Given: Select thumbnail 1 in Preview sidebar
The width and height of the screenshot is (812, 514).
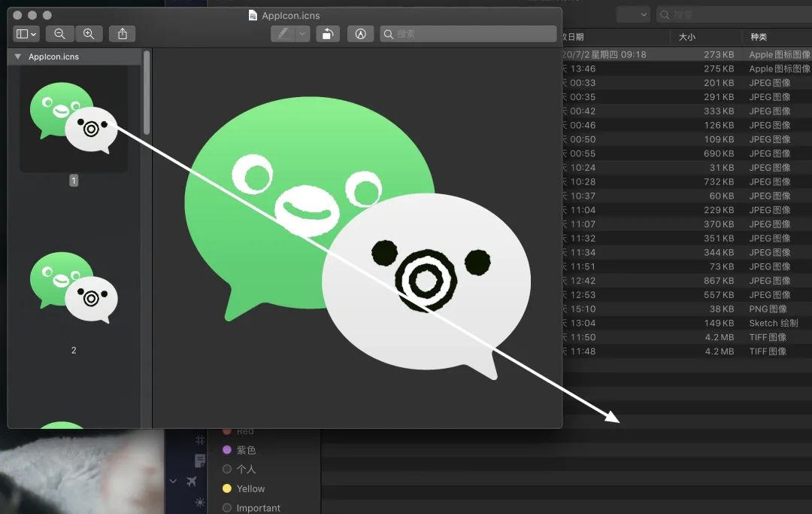Looking at the screenshot, I should 74,119.
